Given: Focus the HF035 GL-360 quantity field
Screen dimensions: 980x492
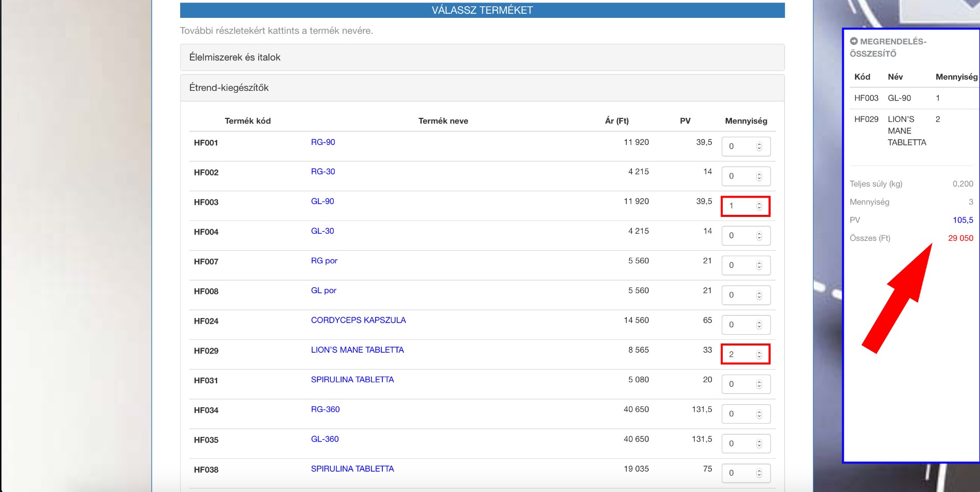Looking at the screenshot, I should pyautogui.click(x=738, y=444).
